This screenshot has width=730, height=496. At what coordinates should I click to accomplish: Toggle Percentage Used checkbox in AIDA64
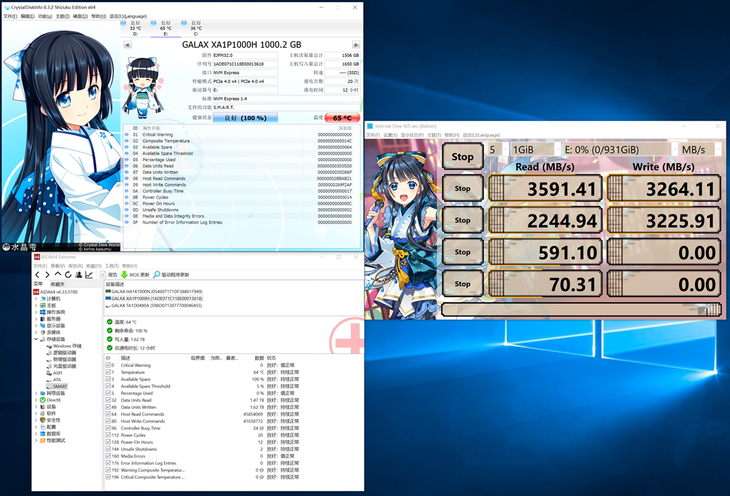click(x=108, y=393)
